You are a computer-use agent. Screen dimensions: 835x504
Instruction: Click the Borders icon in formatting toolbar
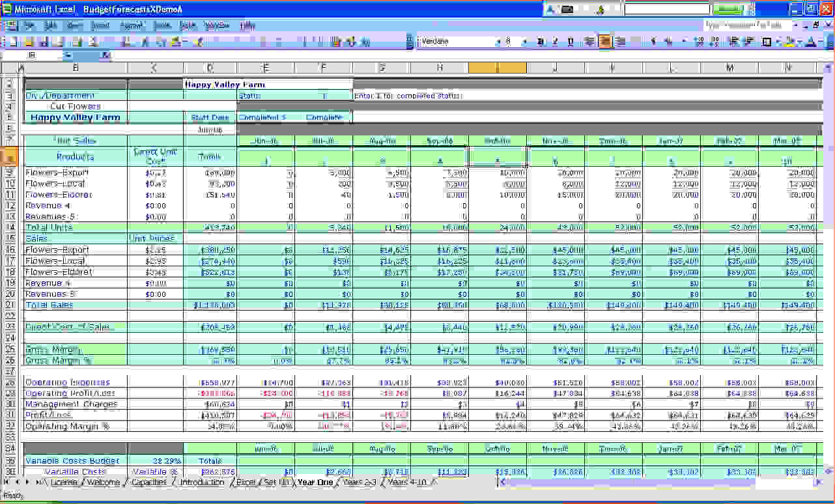[x=767, y=42]
